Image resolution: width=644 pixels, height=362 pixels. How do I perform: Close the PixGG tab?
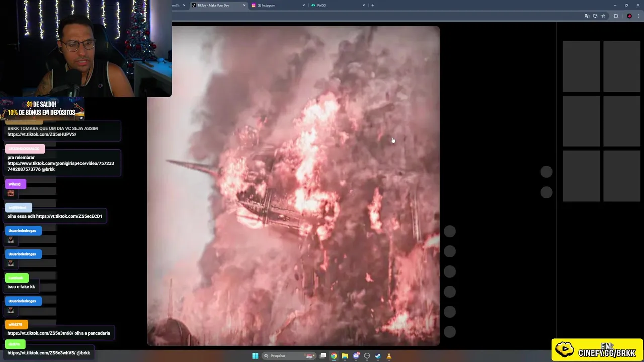click(364, 5)
